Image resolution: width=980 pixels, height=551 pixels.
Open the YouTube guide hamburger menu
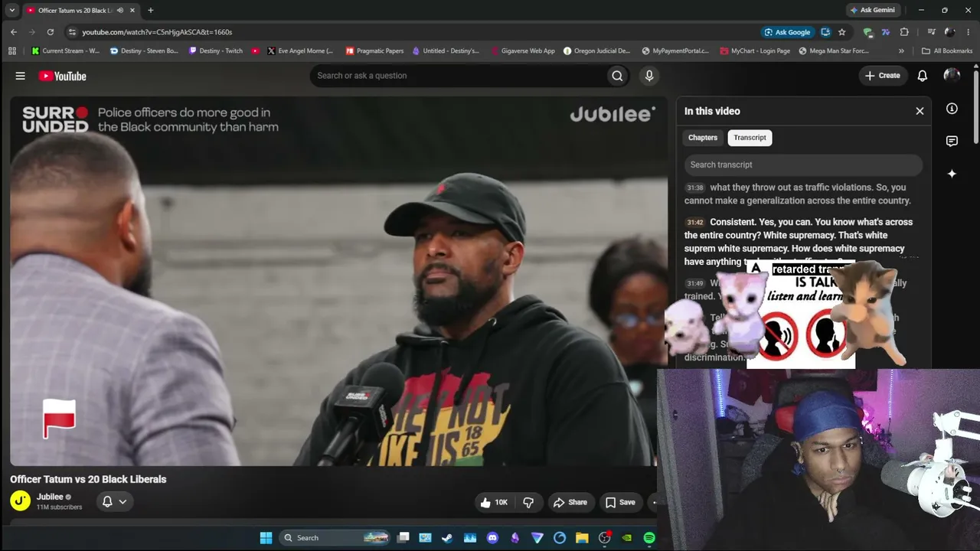[x=21, y=76]
